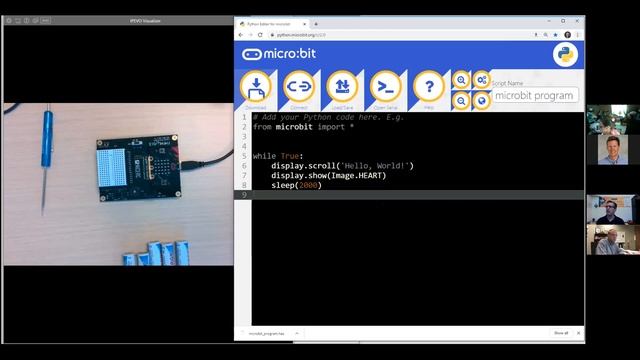
Task: Open the Chrome three-dot menu
Action: 578,35
